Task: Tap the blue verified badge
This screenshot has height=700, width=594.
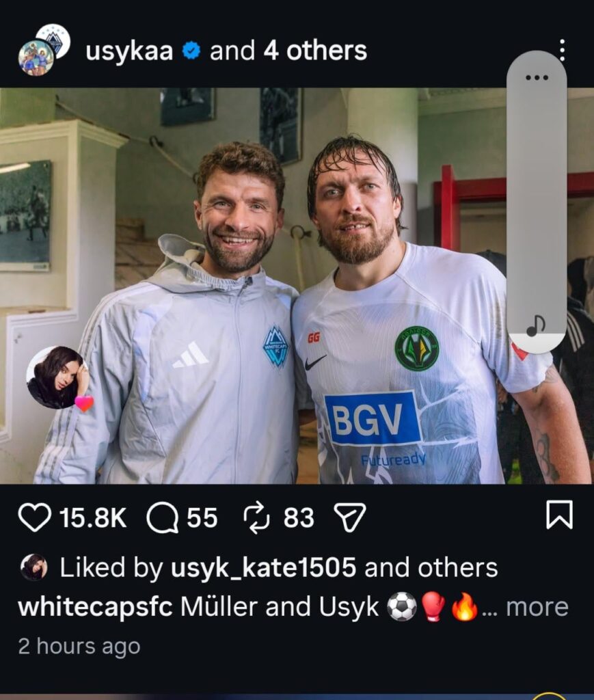Action: pos(191,51)
